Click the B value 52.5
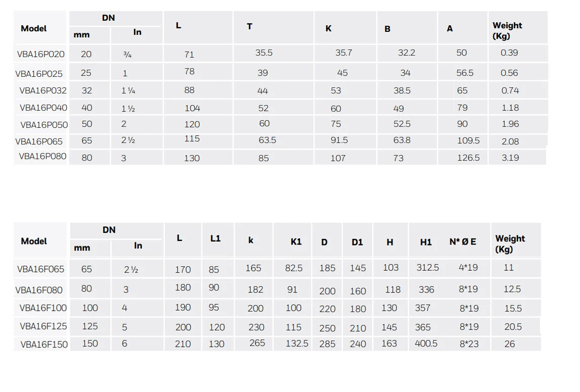Viewport: 580px width, 392px height. 401,124
